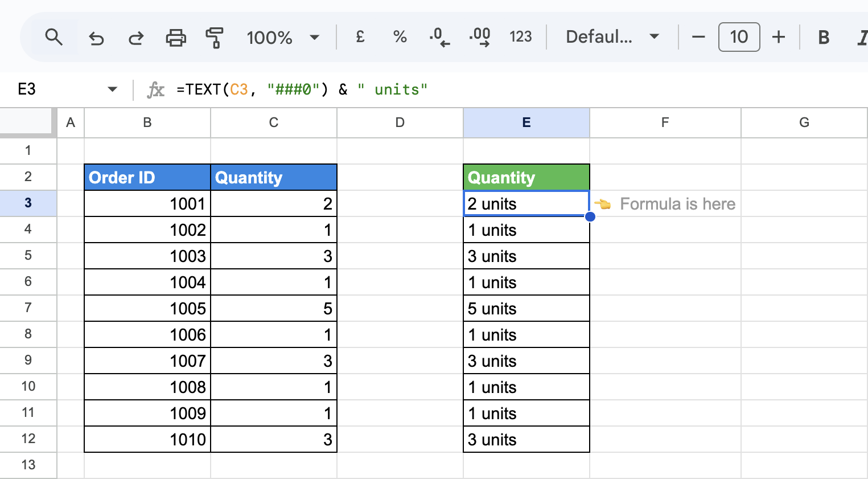The height and width of the screenshot is (479, 868).
Task: Expand the zoom 100% dropdown
Action: point(283,38)
